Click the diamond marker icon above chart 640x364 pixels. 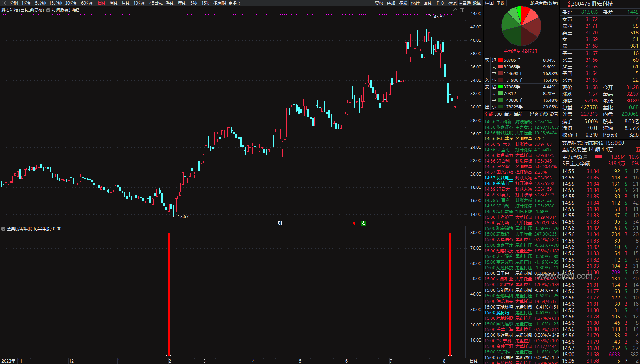456,10
